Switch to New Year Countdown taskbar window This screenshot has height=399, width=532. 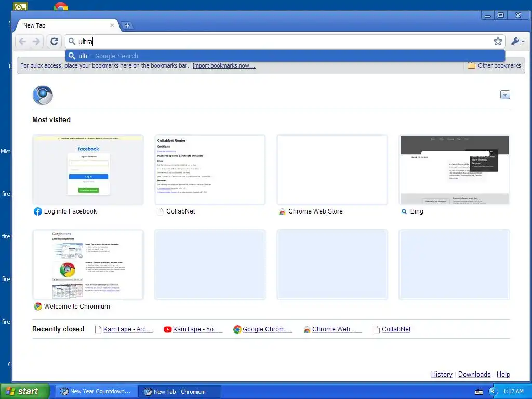pos(96,391)
